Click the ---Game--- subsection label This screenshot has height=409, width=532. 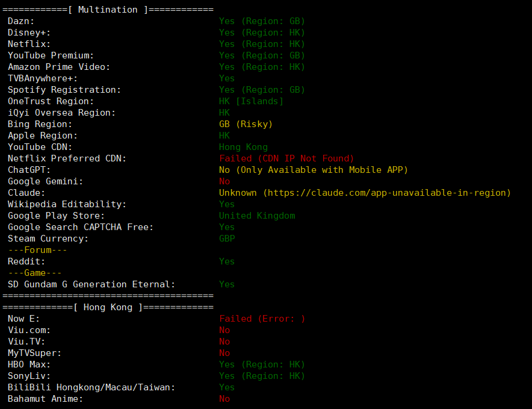point(35,273)
